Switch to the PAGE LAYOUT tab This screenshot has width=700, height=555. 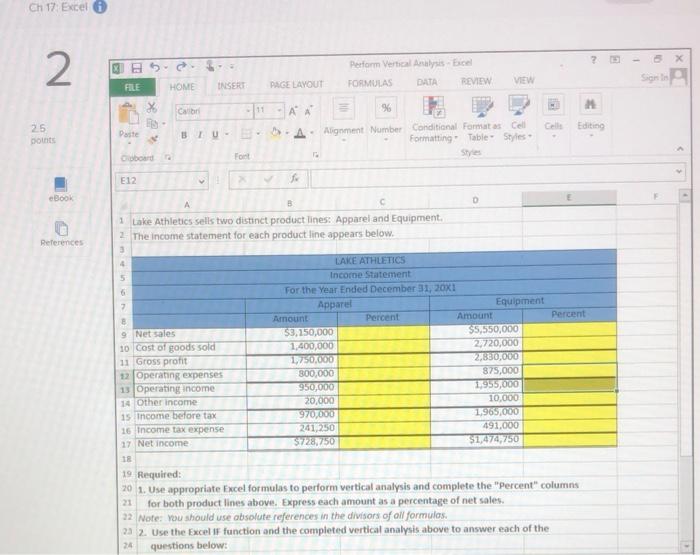click(296, 84)
